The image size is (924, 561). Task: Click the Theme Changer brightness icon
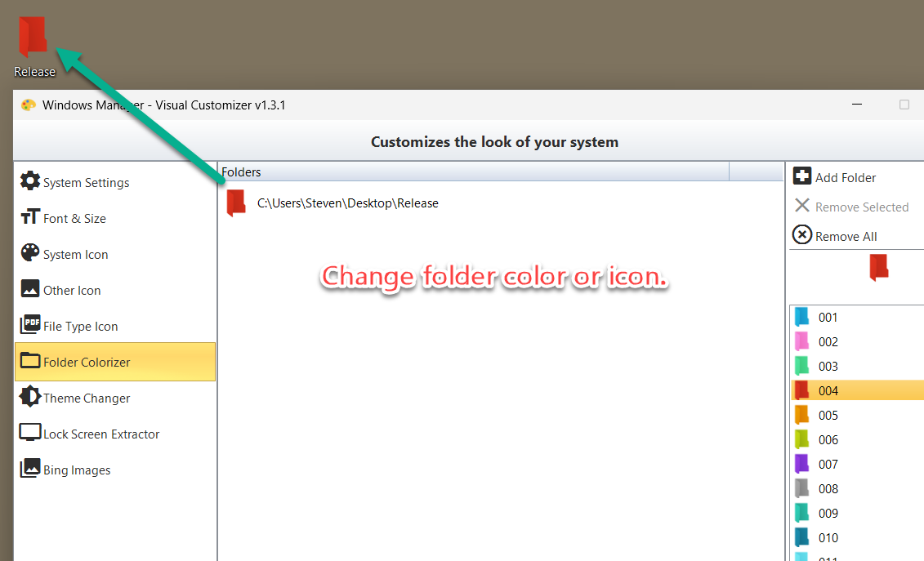pos(30,397)
